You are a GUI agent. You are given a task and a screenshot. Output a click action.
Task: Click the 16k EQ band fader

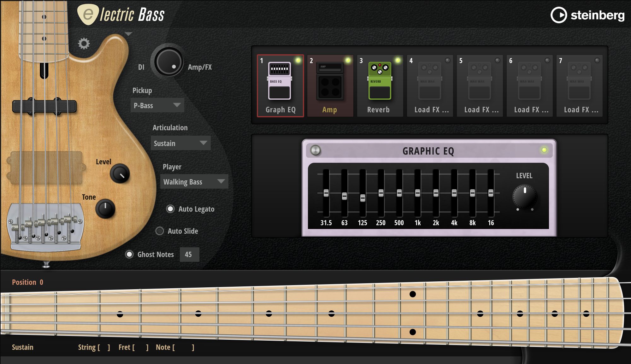491,193
